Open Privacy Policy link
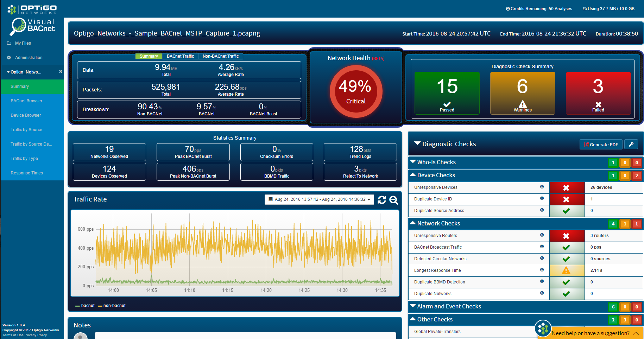 tap(36, 335)
